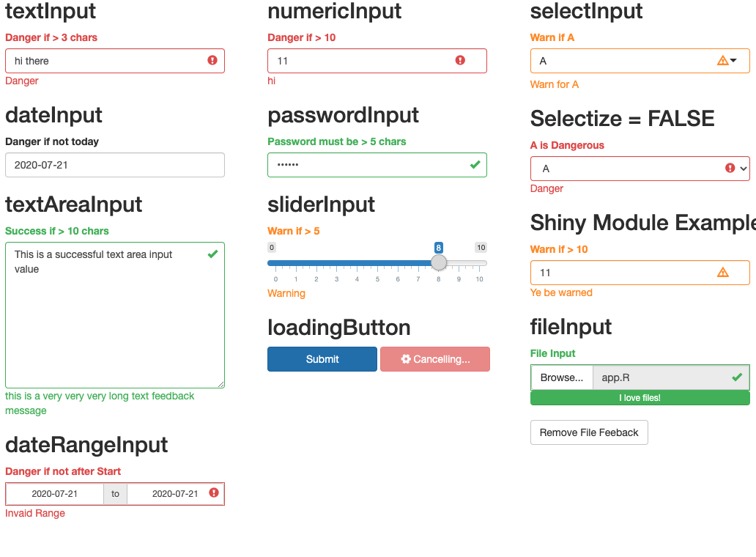Click the 'I love files!' progress bar

click(x=640, y=398)
